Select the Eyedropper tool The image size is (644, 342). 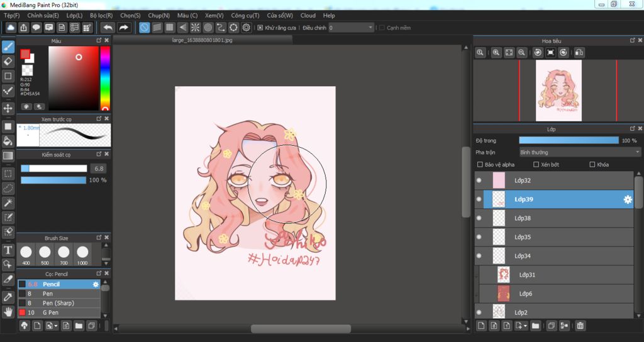pos(8,297)
